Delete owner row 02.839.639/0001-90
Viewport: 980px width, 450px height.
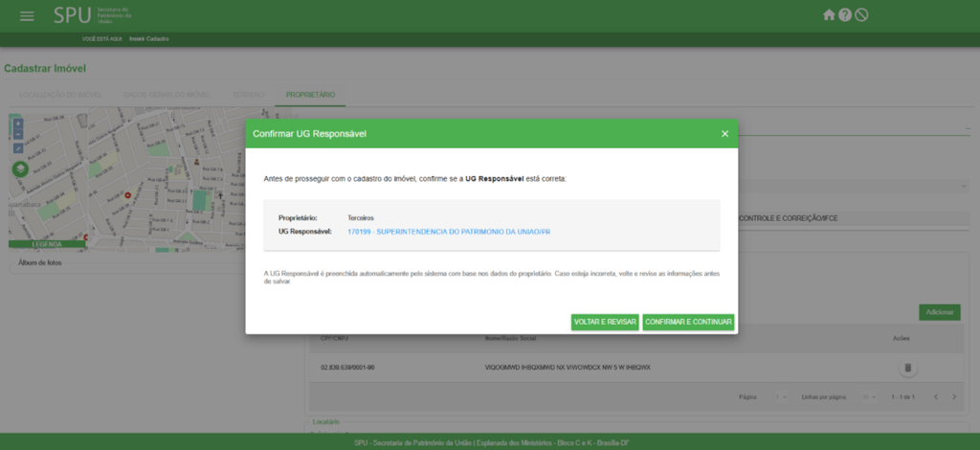click(x=908, y=368)
